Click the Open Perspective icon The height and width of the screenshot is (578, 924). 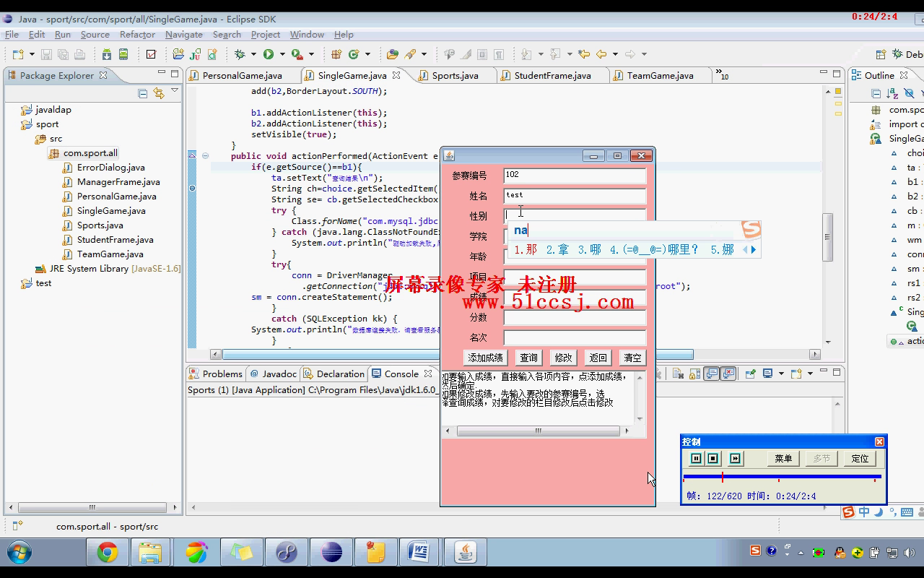click(x=881, y=54)
